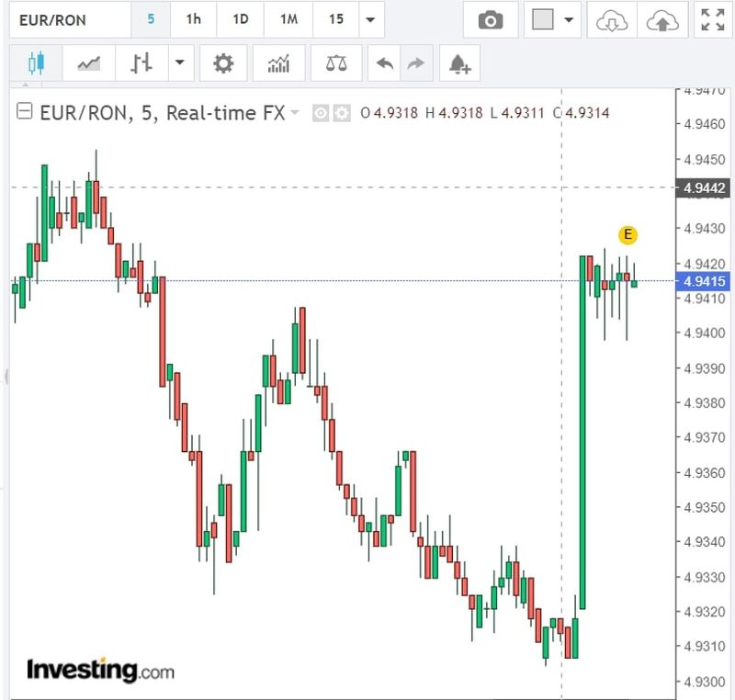Image resolution: width=735 pixels, height=700 pixels.
Task: Add an alert with the bell icon
Action: point(459,63)
